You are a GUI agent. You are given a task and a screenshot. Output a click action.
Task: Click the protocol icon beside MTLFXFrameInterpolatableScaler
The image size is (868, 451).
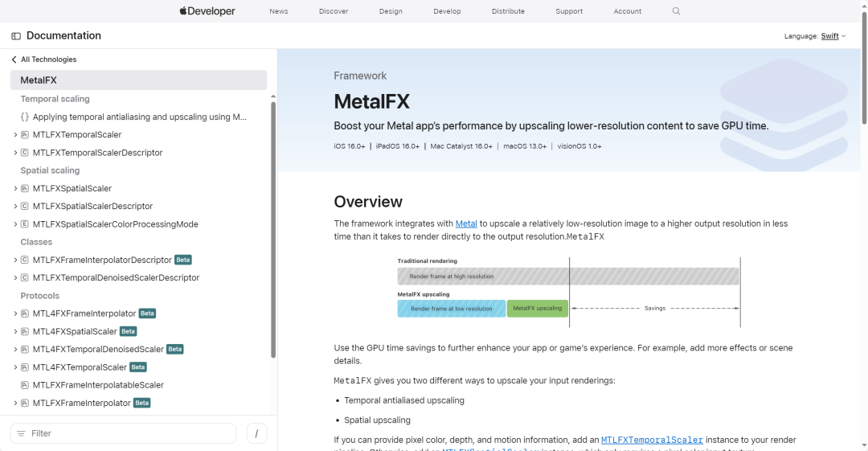[x=24, y=385]
